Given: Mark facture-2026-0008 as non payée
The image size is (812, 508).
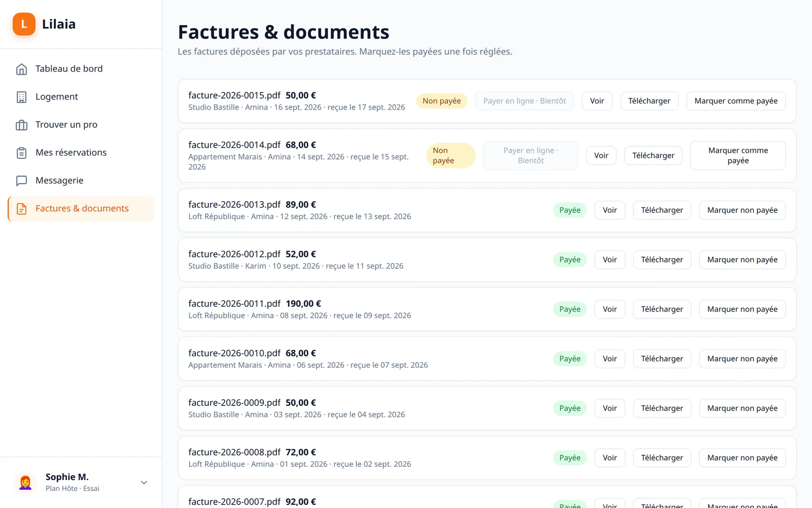Looking at the screenshot, I should [742, 458].
